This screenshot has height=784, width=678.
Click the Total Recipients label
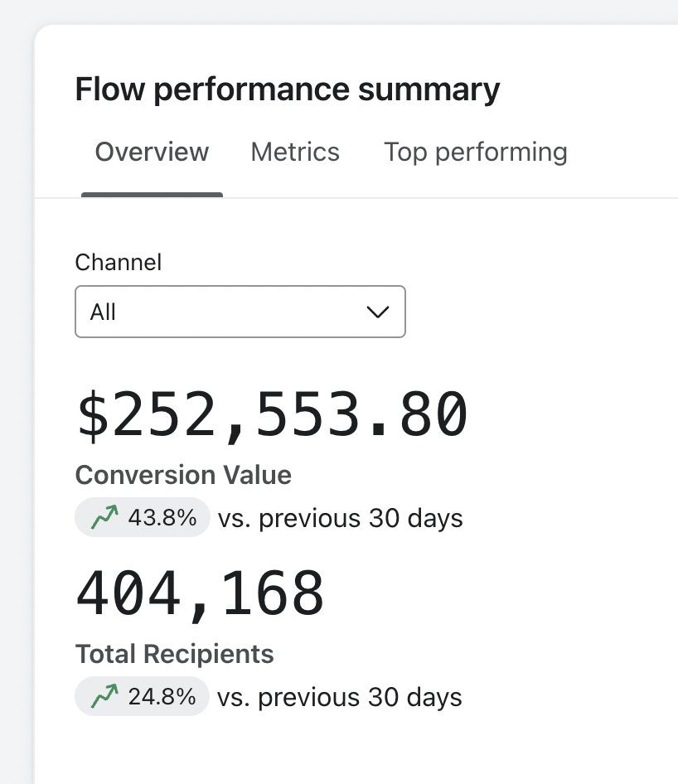(175, 654)
